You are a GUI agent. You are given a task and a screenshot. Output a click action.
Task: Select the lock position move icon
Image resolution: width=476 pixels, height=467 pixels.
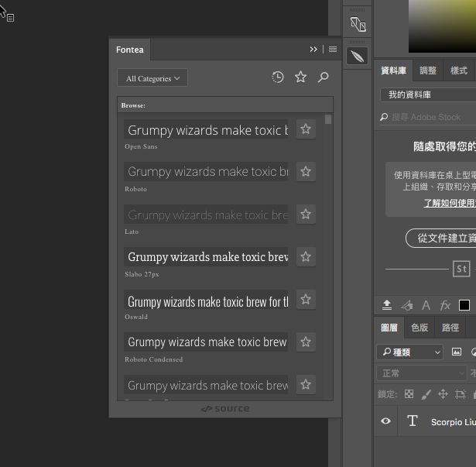[443, 394]
